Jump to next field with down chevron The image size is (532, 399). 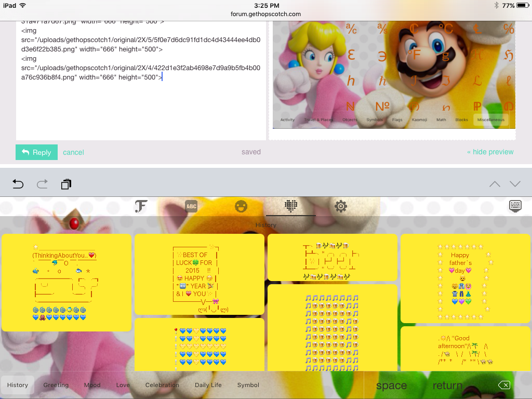(x=515, y=184)
